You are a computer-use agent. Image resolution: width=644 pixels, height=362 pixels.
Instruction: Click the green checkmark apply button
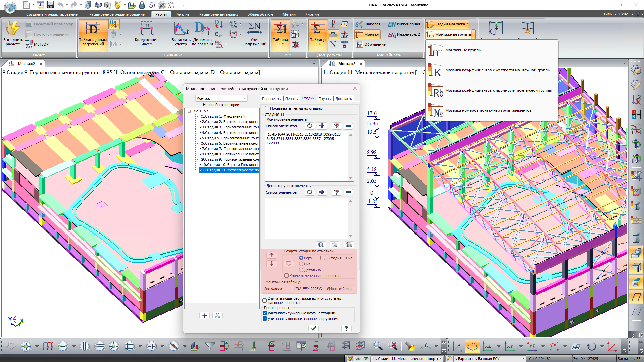[313, 328]
